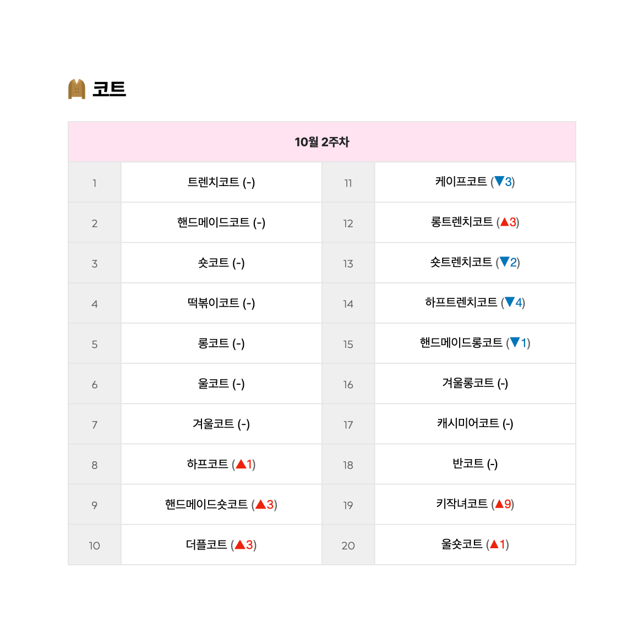
Task: Click the red up arrow beside 핸드메이드숏코트
Action: coord(261,504)
